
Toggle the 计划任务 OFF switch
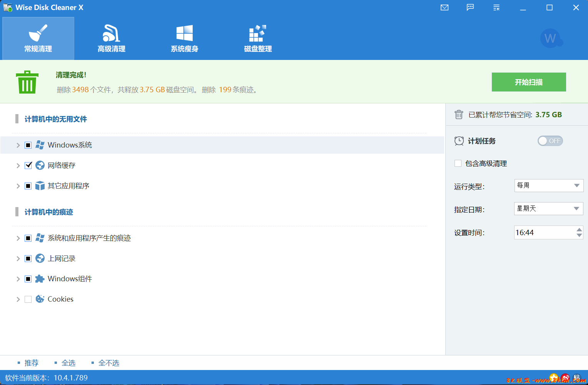point(550,141)
